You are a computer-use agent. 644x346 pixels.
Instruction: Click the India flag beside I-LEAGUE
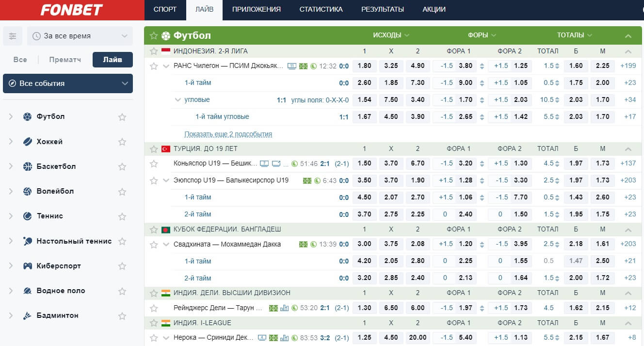[x=166, y=323]
